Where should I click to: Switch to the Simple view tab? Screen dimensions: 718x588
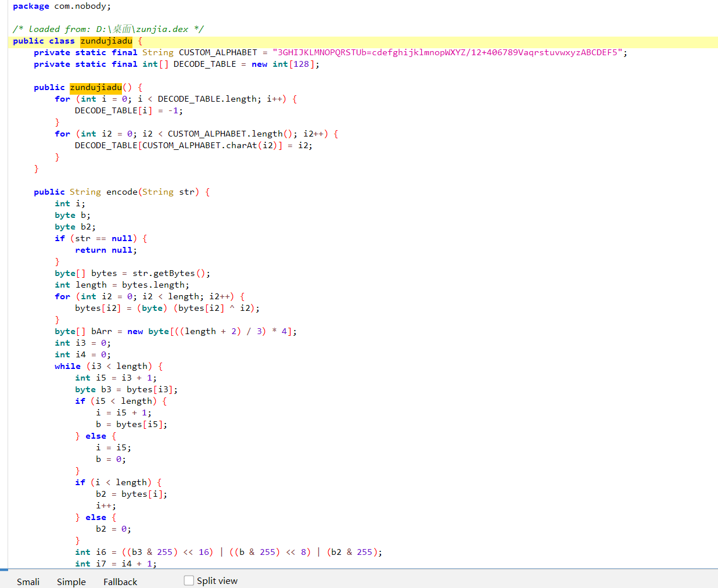[71, 581]
